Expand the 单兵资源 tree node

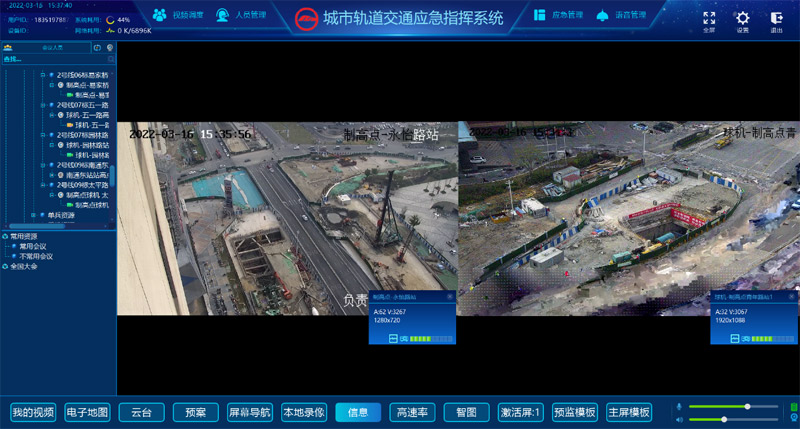(x=42, y=215)
